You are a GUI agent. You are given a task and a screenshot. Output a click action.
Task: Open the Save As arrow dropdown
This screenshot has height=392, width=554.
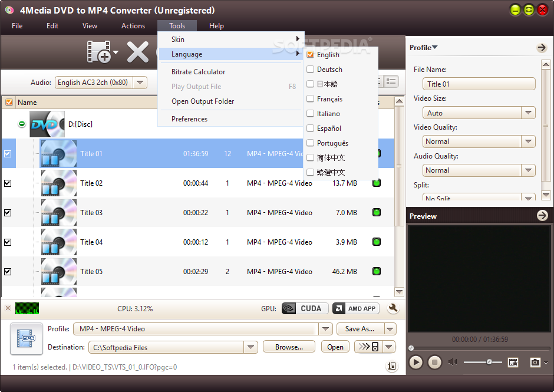(390, 329)
